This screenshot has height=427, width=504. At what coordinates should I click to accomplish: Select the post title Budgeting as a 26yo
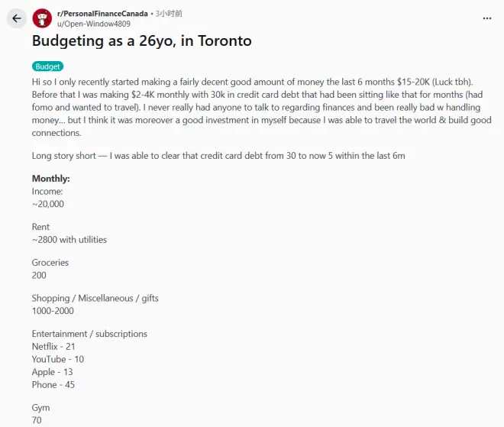pos(142,40)
